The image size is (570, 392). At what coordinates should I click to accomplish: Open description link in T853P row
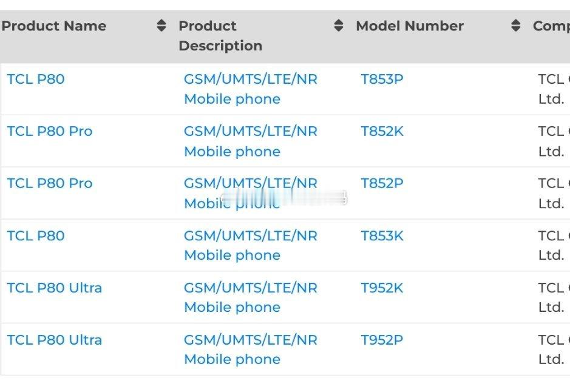(x=251, y=89)
